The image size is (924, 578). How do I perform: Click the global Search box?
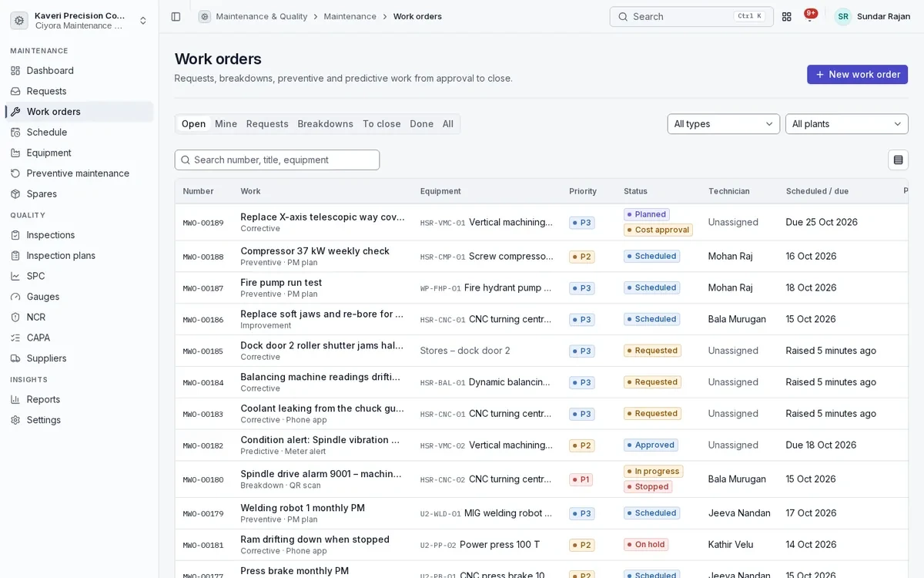pyautogui.click(x=691, y=16)
